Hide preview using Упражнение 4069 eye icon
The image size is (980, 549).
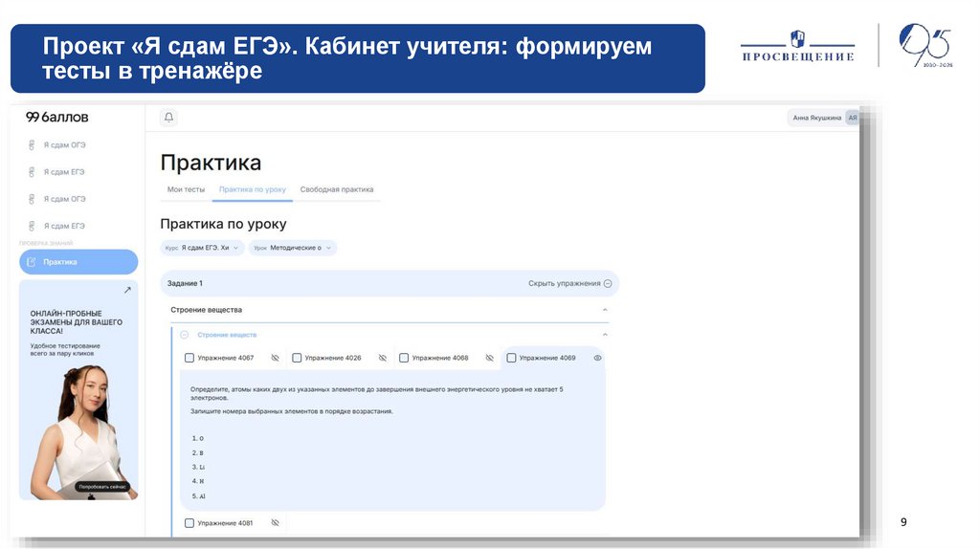[x=597, y=358]
